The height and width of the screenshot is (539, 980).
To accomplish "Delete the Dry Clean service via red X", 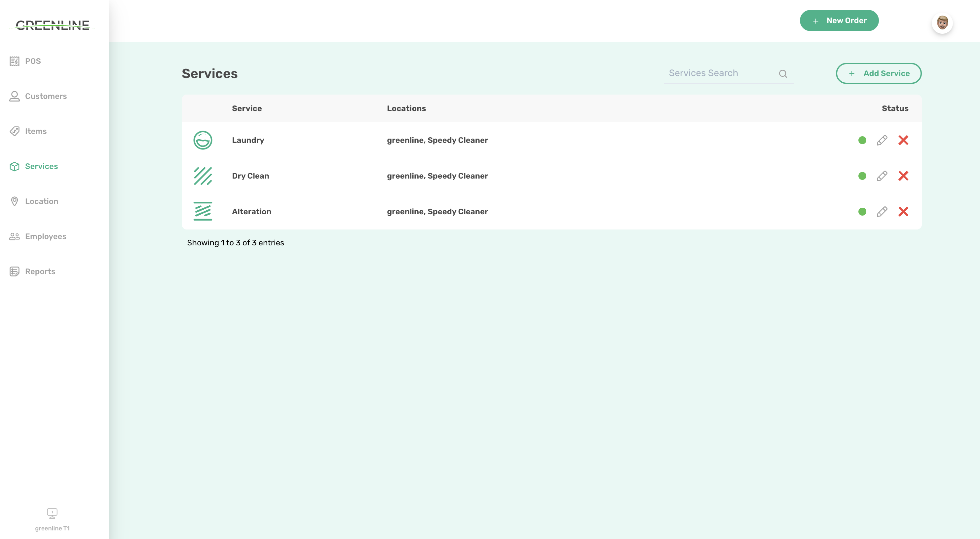I will click(904, 176).
